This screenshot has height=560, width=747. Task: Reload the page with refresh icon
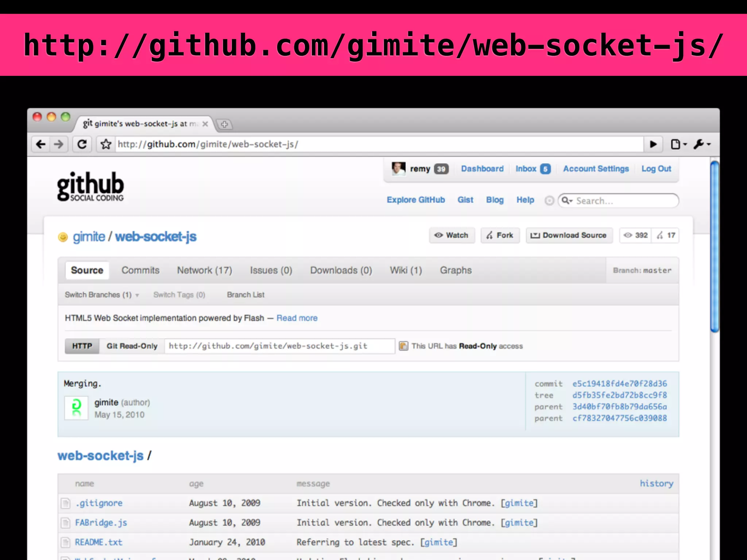tap(82, 144)
